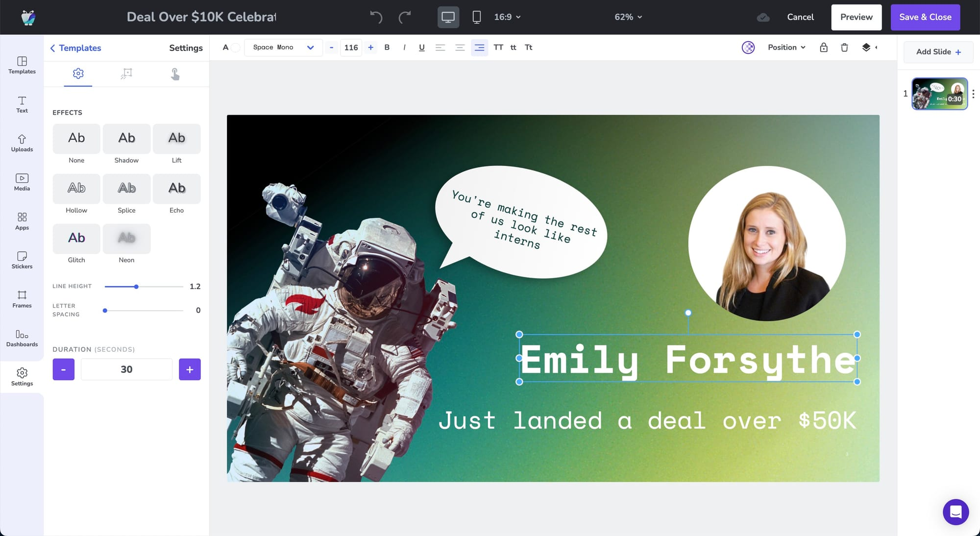Open the Space Mono font dropdown
Screen dimensions: 980x536
tap(283, 48)
